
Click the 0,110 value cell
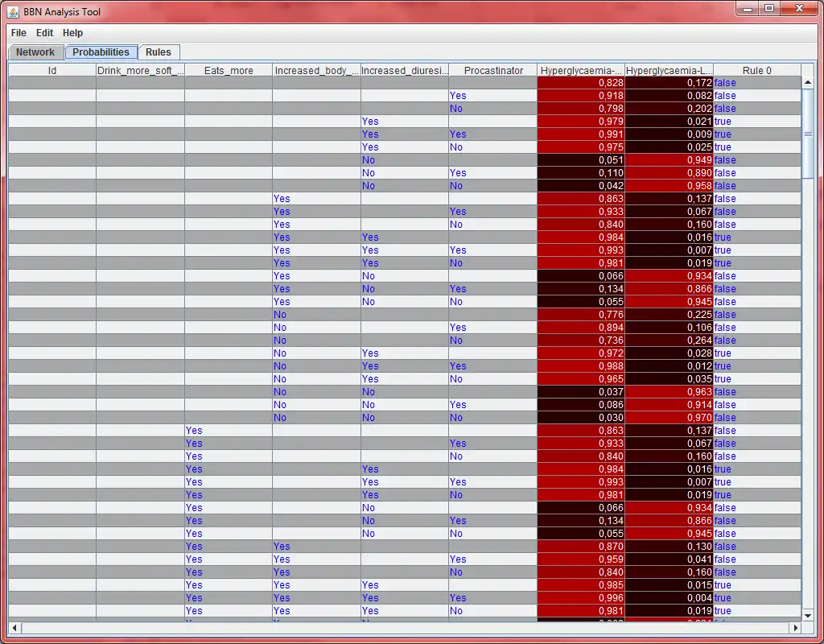pyautogui.click(x=581, y=173)
